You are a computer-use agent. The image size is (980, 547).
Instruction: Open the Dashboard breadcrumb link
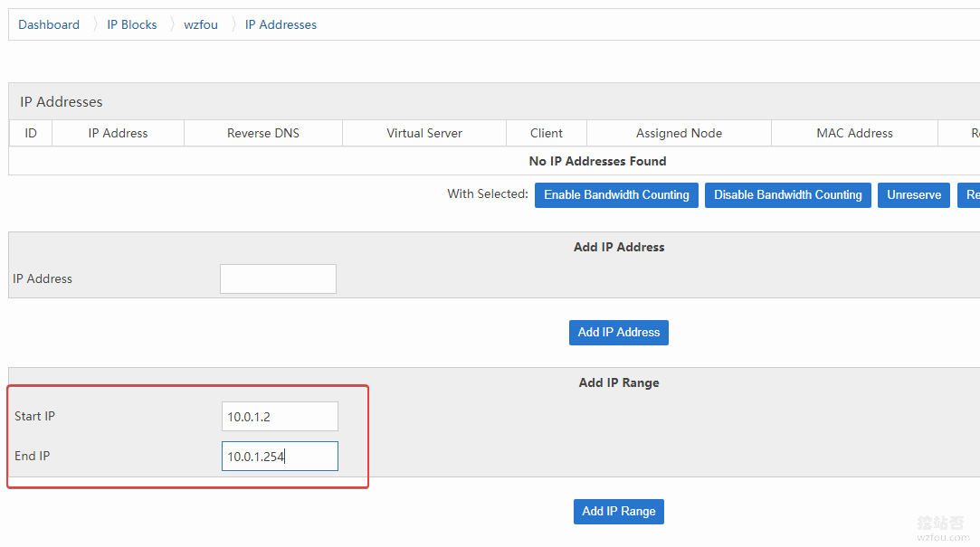pyautogui.click(x=49, y=25)
